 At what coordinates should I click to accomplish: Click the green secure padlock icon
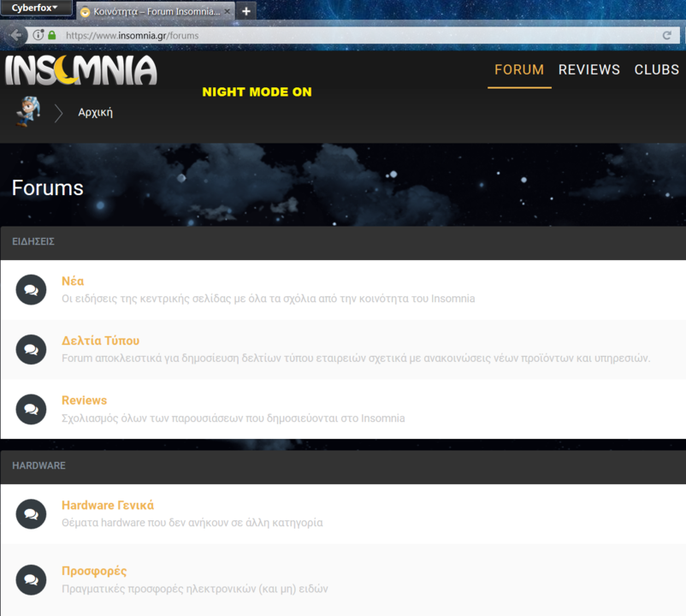(x=52, y=35)
